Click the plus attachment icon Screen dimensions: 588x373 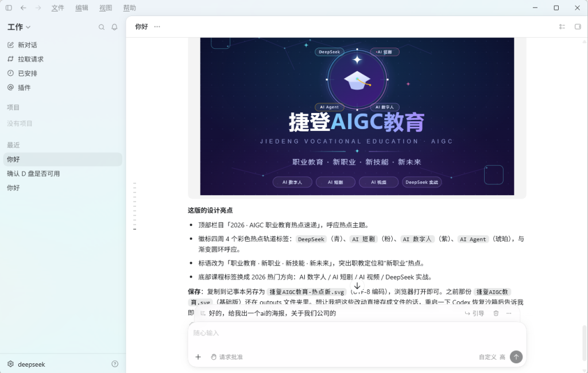198,357
